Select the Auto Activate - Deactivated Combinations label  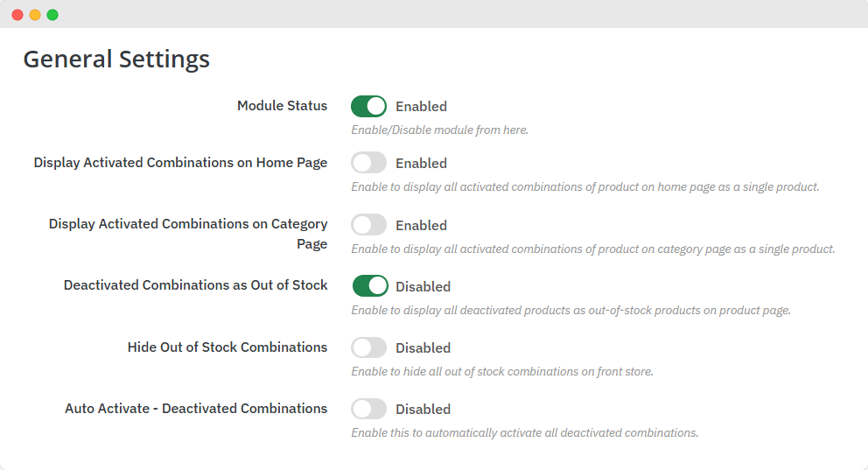[x=196, y=409]
